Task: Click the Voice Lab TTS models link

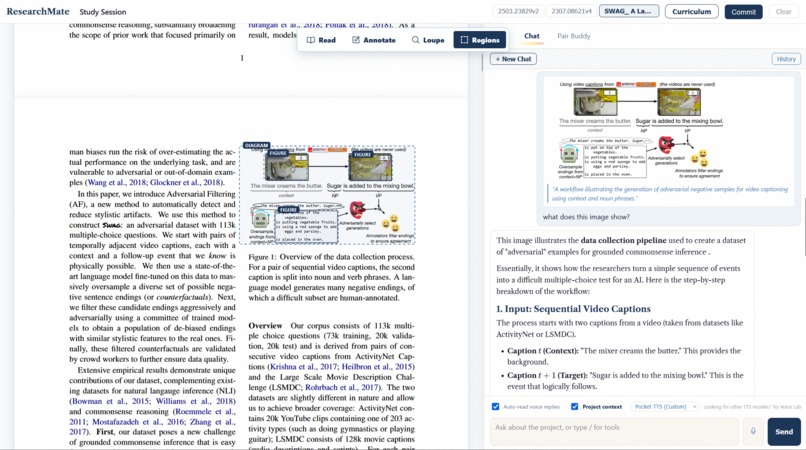Action: pyautogui.click(x=752, y=407)
